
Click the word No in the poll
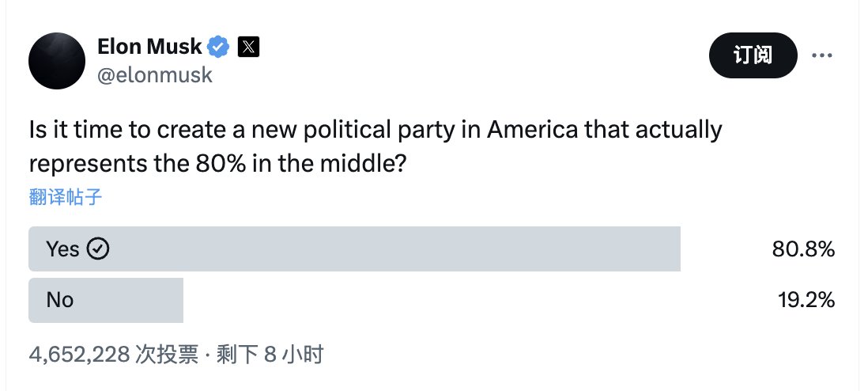(60, 300)
